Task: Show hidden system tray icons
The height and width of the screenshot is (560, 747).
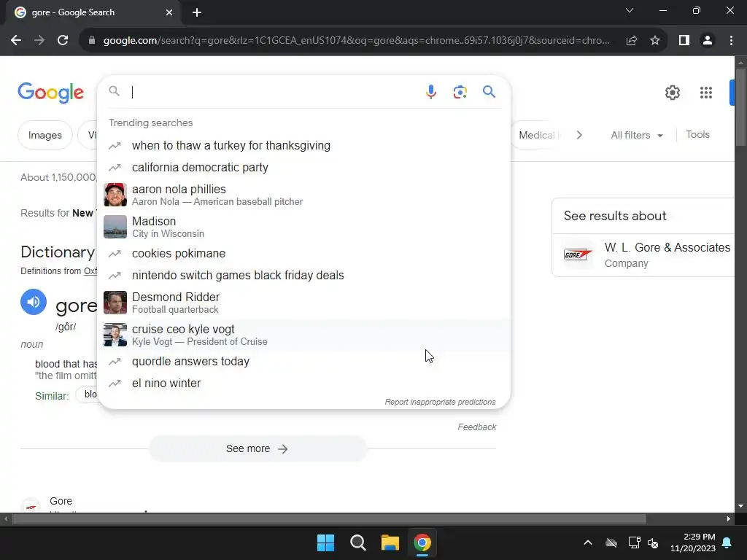Action: [588, 542]
